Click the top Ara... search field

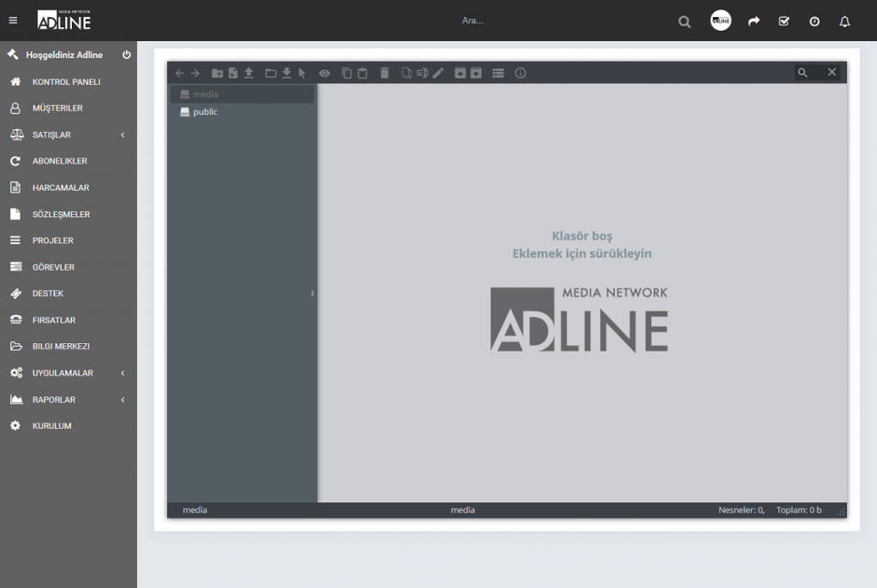coord(473,21)
